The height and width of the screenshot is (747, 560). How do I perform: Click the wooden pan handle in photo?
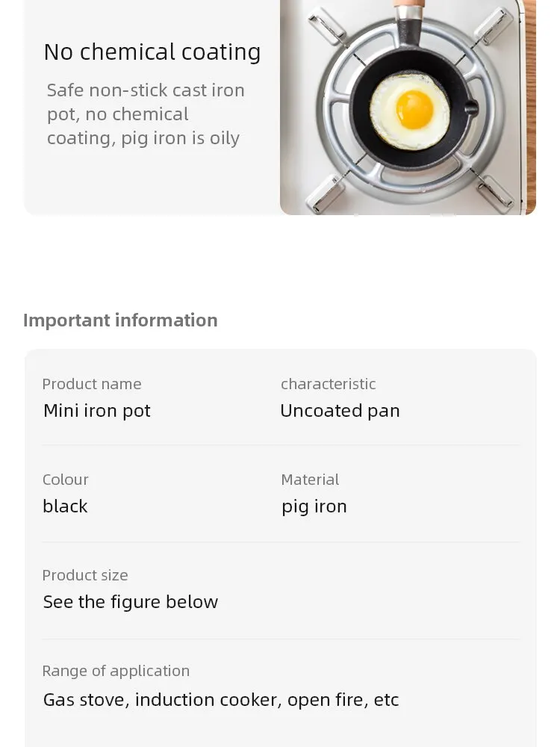408,4
